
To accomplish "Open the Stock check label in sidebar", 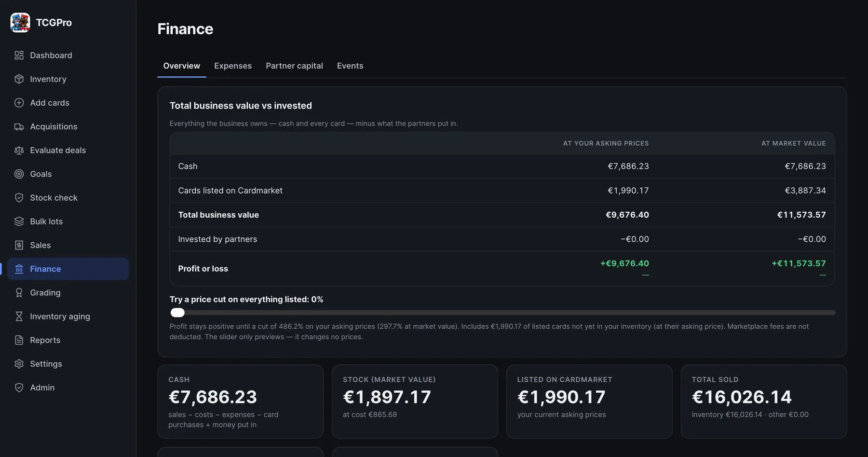I will (54, 198).
